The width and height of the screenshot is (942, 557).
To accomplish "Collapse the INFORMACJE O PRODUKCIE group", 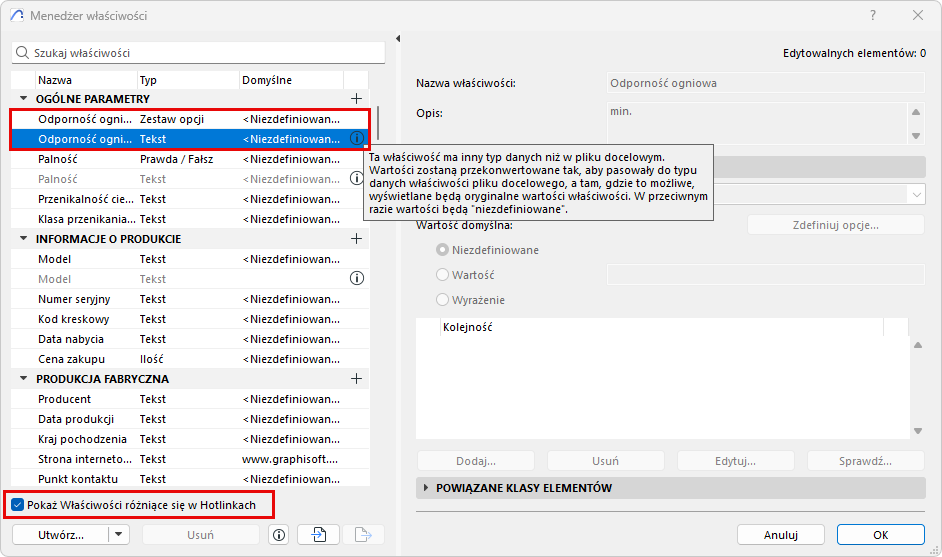I will tap(23, 238).
